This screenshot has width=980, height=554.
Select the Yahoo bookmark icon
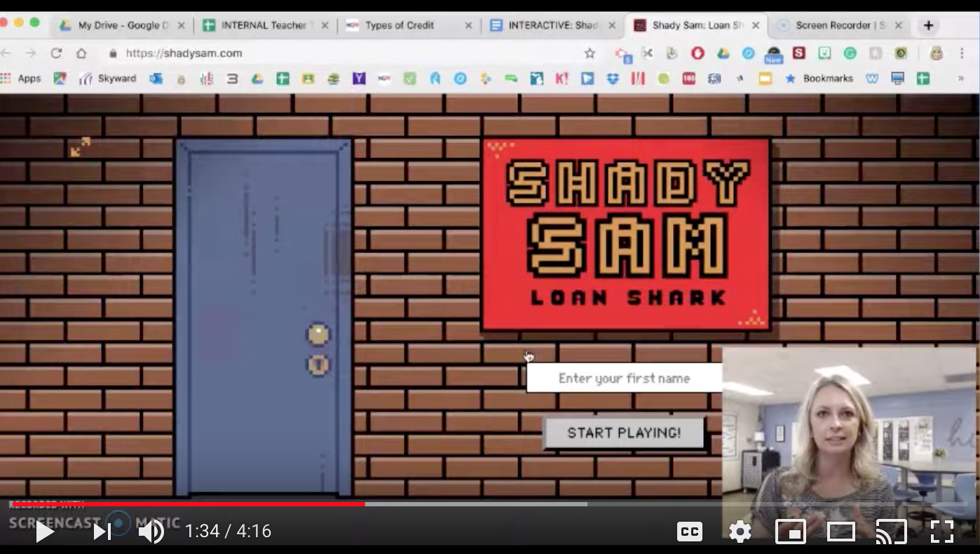pyautogui.click(x=358, y=78)
